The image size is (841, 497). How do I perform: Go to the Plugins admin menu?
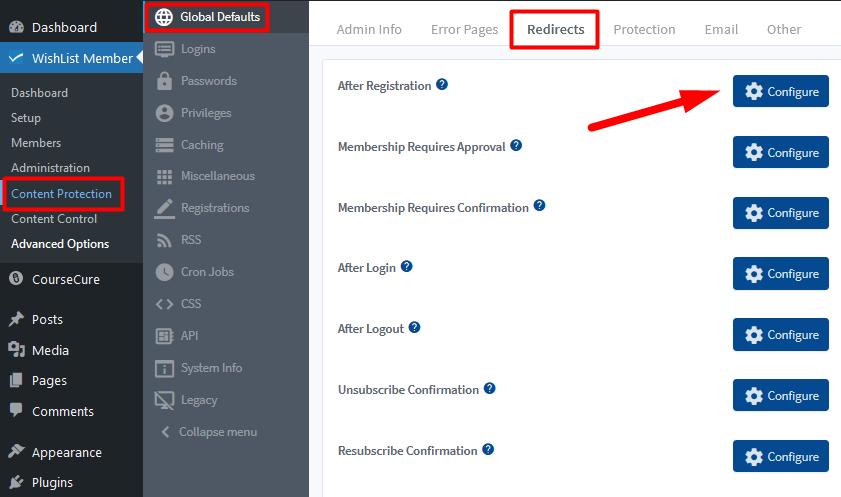[52, 483]
